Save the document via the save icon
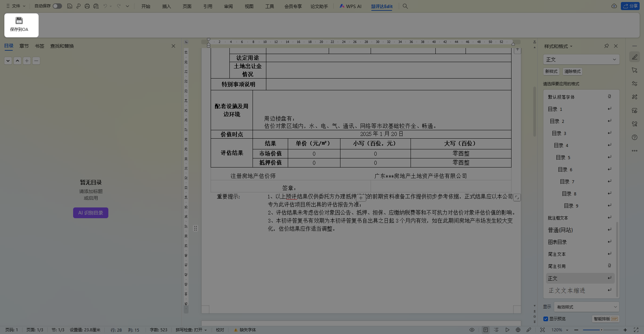Screen dimensions: 644x334 (70, 6)
